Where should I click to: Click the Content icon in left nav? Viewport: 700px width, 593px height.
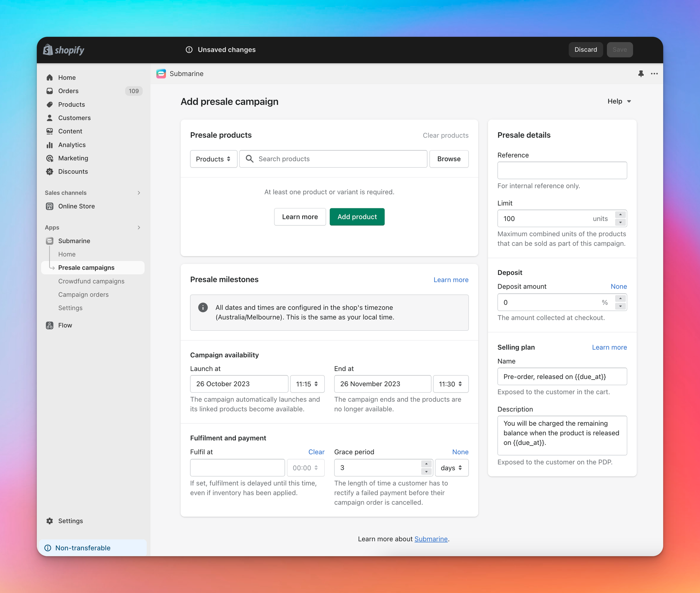click(50, 131)
